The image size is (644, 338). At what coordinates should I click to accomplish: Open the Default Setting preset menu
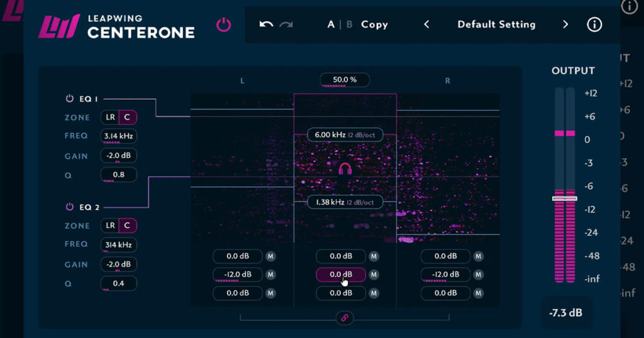click(x=496, y=25)
